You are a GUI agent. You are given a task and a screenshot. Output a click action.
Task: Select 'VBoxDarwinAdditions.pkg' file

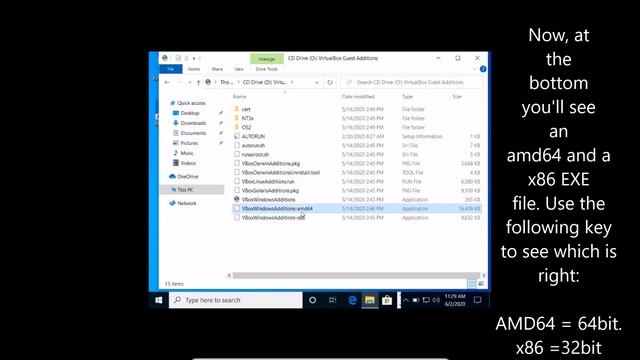(271, 164)
